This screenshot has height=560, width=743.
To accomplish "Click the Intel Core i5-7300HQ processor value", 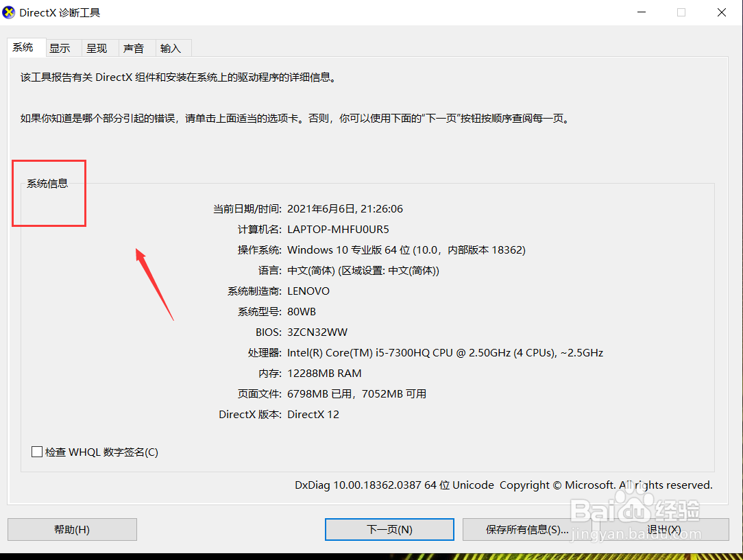I will click(445, 352).
